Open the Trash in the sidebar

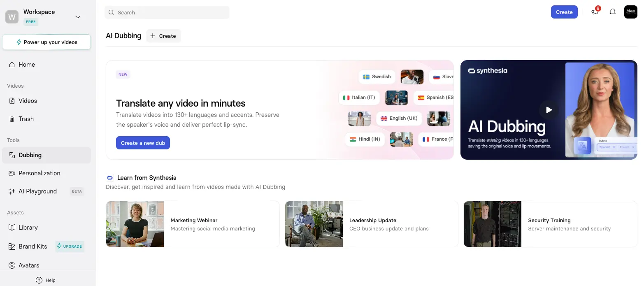(46, 119)
